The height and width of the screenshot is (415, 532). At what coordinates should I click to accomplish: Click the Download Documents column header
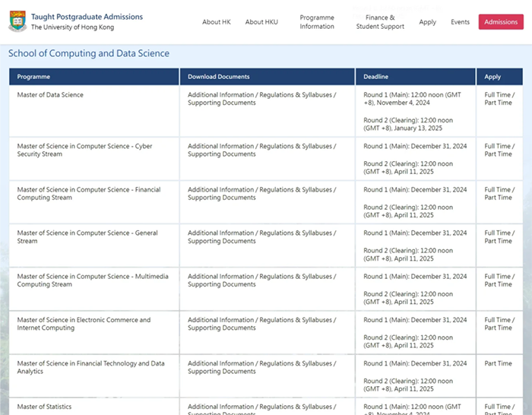268,77
